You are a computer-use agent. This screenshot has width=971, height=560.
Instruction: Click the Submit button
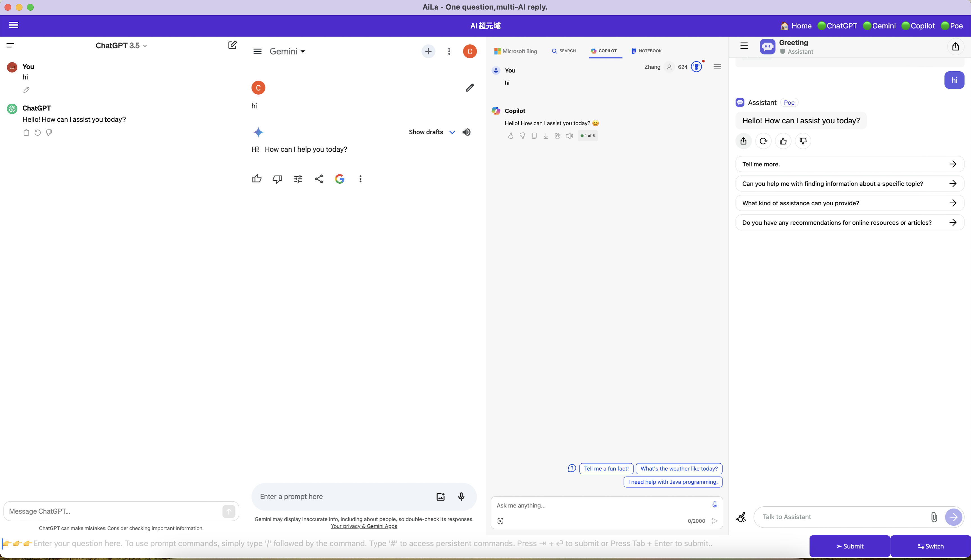point(849,546)
